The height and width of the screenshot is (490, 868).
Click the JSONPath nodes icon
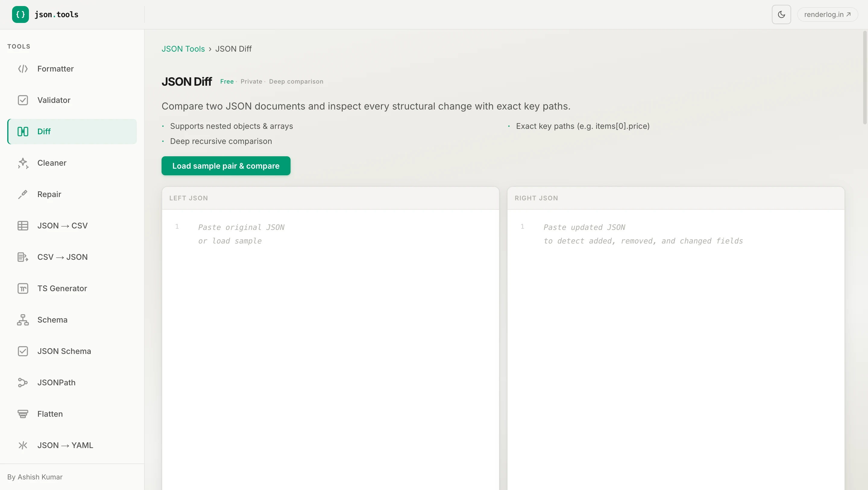click(x=23, y=382)
